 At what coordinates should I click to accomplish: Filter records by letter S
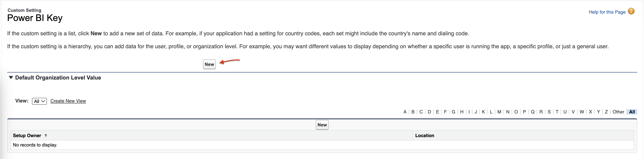(x=549, y=112)
